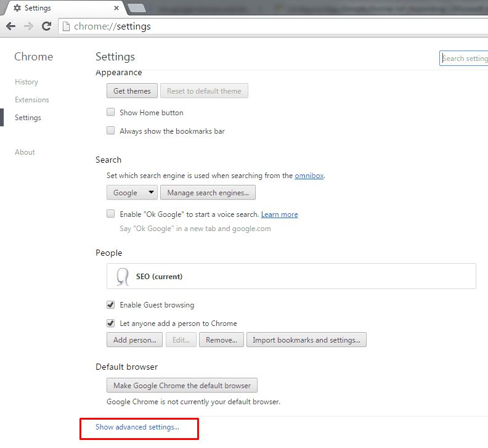488x448 pixels.
Task: Click Manage search engines button
Action: [x=208, y=193]
